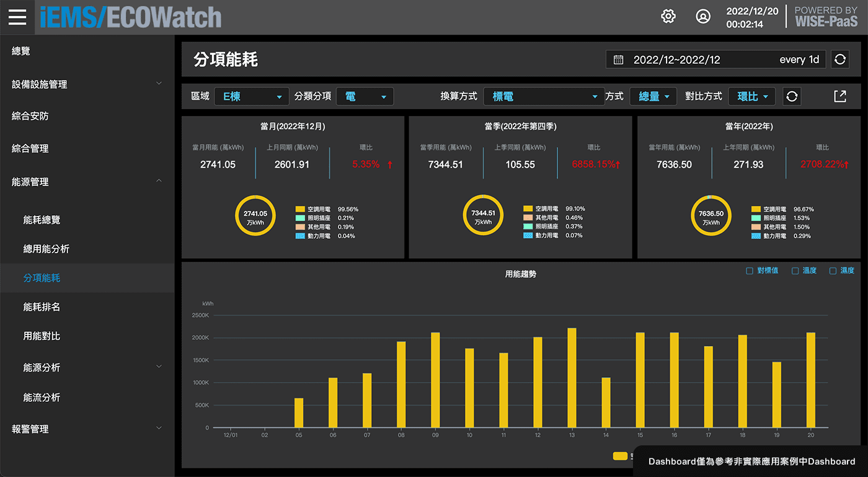
Task: Click the refresh icon beside the date range
Action: pyautogui.click(x=840, y=60)
